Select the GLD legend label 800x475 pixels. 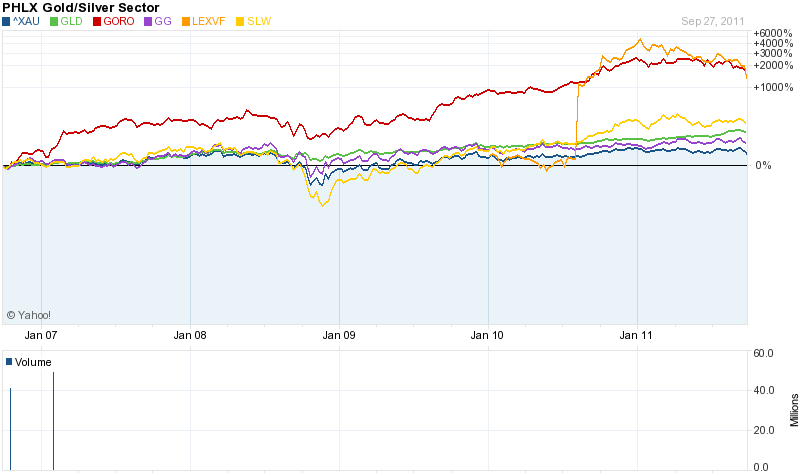coord(71,21)
